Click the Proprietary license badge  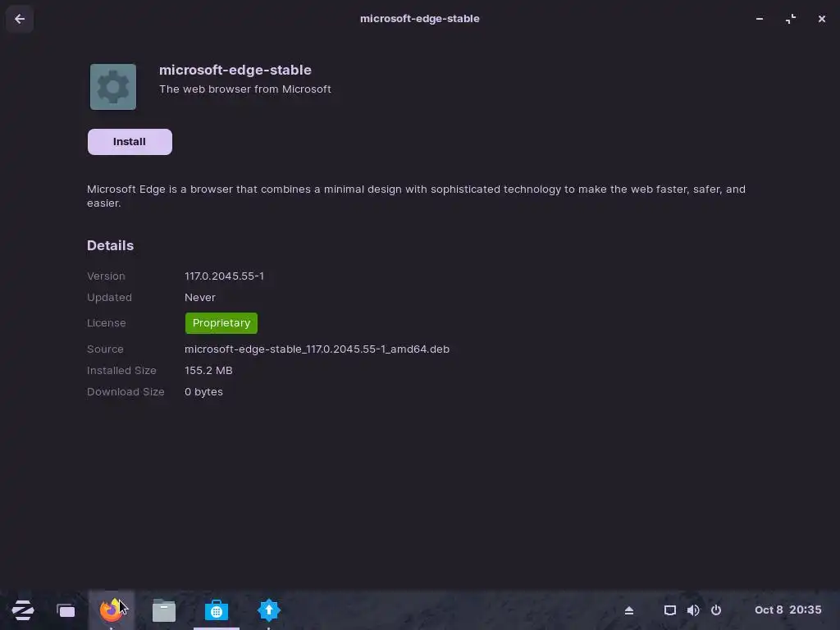(221, 323)
